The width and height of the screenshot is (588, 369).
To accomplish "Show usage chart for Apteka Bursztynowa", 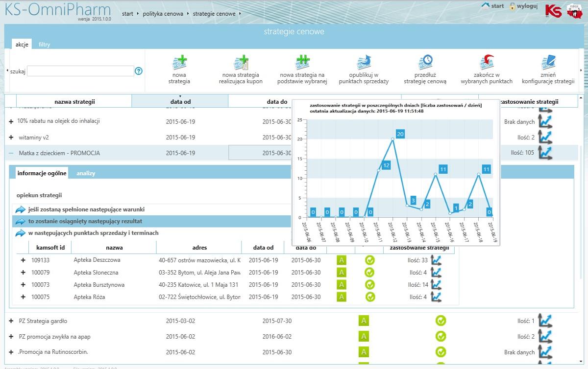I will pos(436,284).
